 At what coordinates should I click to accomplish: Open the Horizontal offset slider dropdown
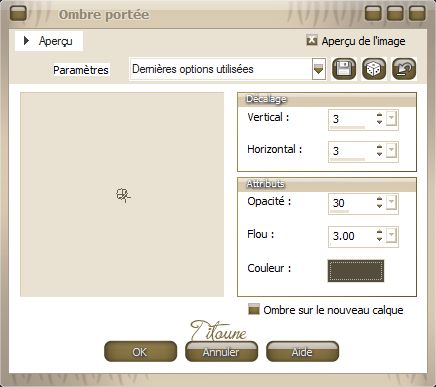coord(391,151)
